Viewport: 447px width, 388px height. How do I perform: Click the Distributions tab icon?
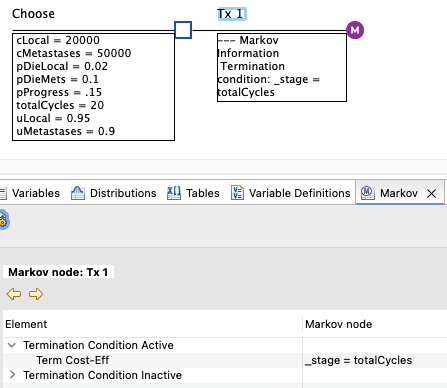point(78,193)
